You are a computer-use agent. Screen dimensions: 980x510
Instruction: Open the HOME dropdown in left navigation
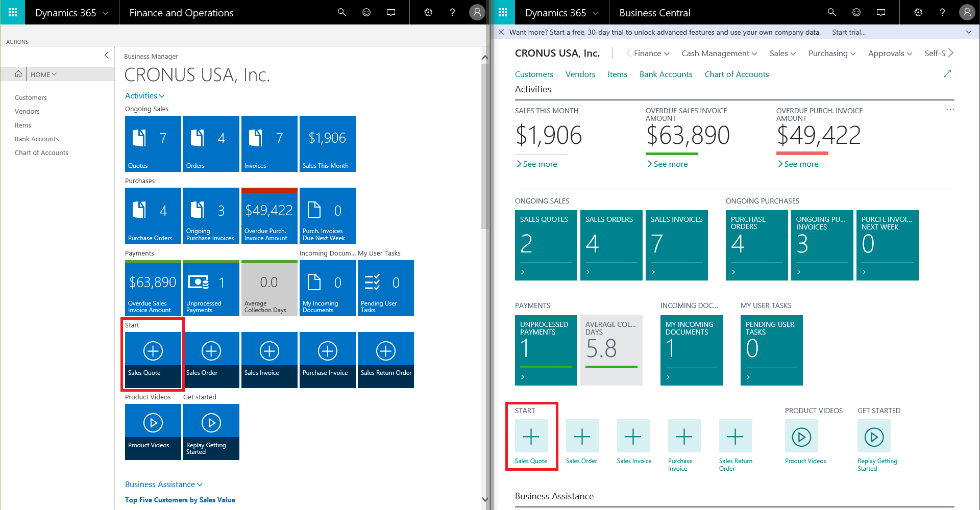[43, 74]
